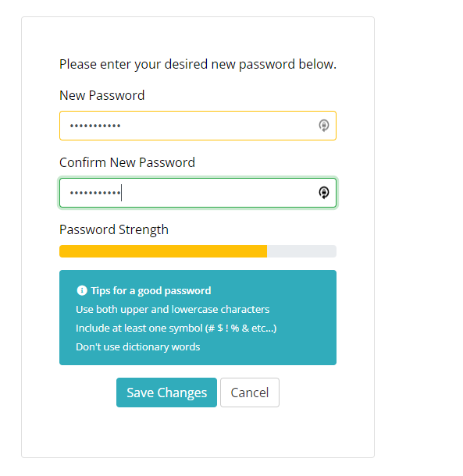Save Changes to the new password
Screen dimensions: 463x476
click(x=166, y=393)
